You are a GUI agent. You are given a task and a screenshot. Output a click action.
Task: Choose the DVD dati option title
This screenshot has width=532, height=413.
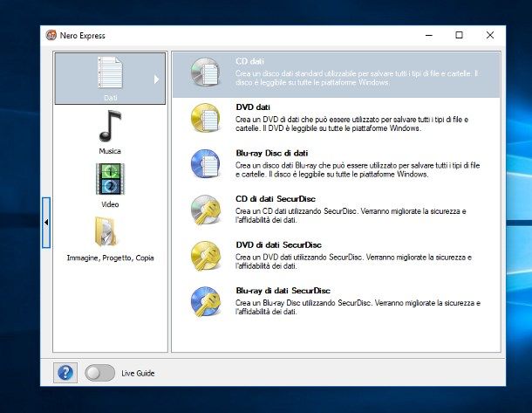[x=253, y=107]
